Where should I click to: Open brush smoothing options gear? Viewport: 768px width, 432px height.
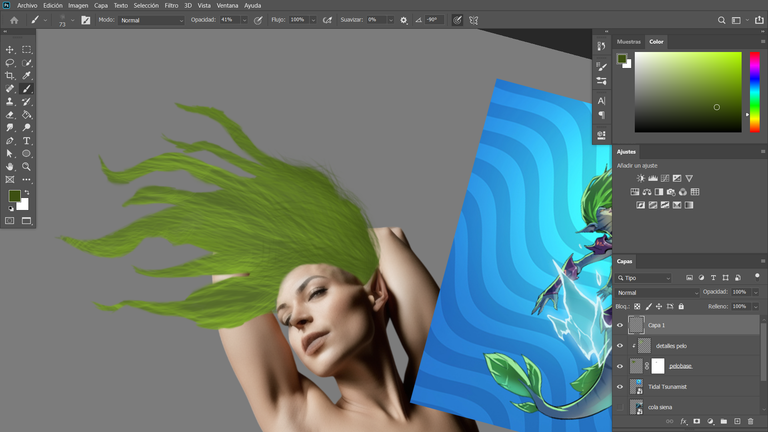tap(404, 20)
